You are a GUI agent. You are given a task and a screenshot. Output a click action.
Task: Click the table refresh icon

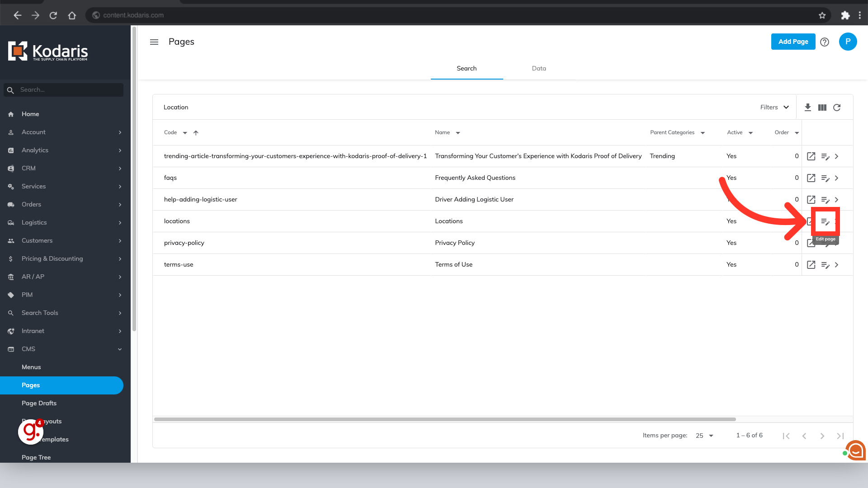(x=837, y=108)
